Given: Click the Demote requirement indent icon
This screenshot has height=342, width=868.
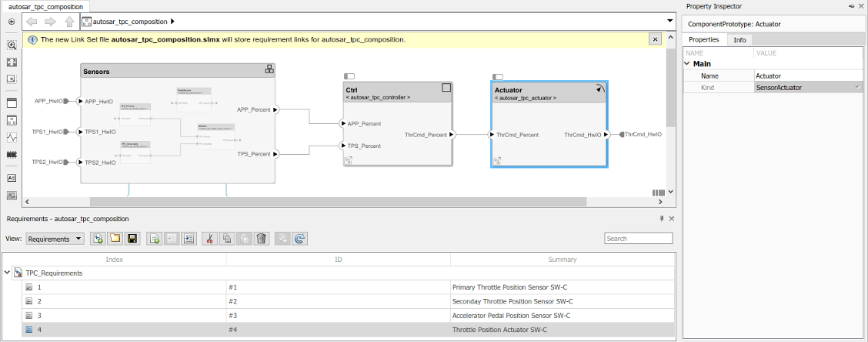Looking at the screenshot, I should [x=189, y=239].
